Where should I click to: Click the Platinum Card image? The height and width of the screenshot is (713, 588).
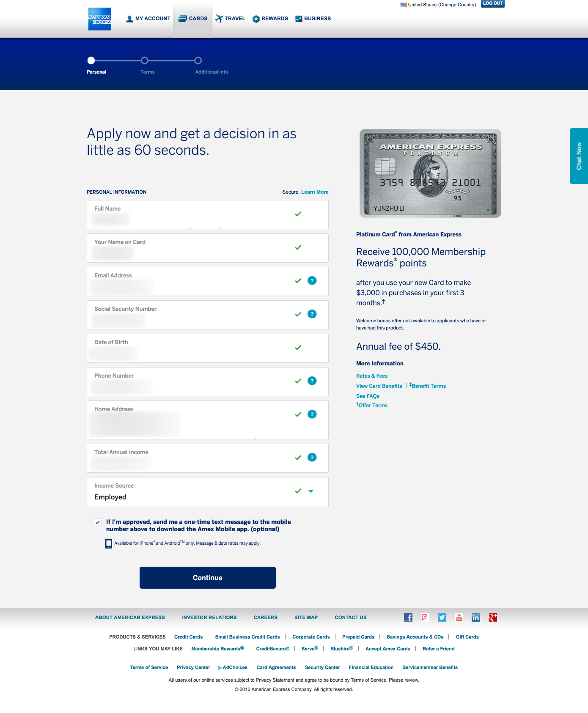click(430, 173)
